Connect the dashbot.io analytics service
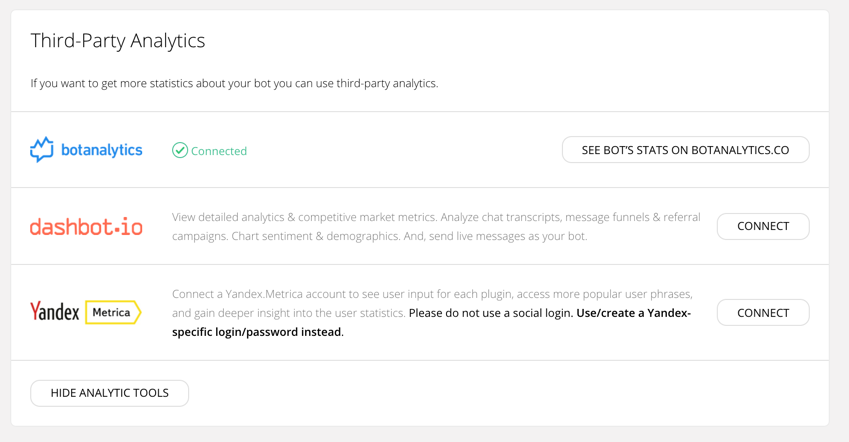The image size is (849, 442). pyautogui.click(x=763, y=226)
